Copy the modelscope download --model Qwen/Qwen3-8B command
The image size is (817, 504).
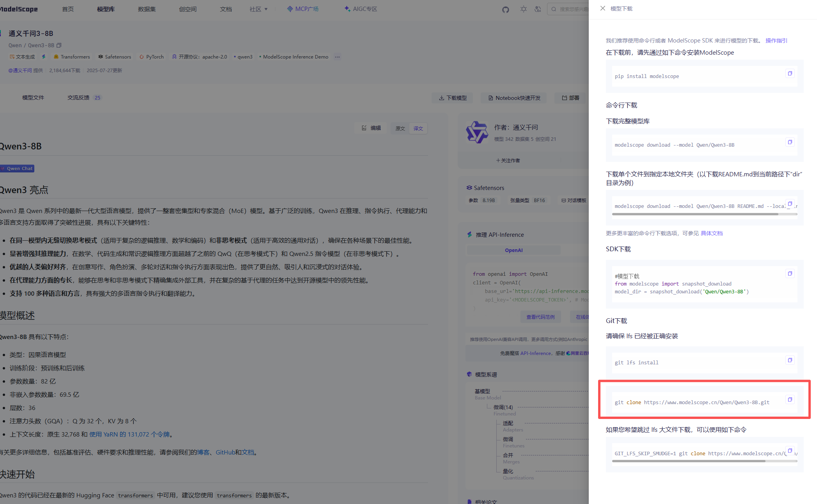tap(790, 142)
